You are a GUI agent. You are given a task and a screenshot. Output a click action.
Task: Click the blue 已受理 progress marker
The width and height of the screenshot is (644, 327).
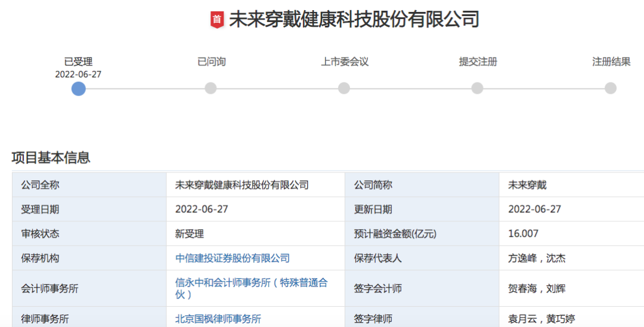(79, 88)
